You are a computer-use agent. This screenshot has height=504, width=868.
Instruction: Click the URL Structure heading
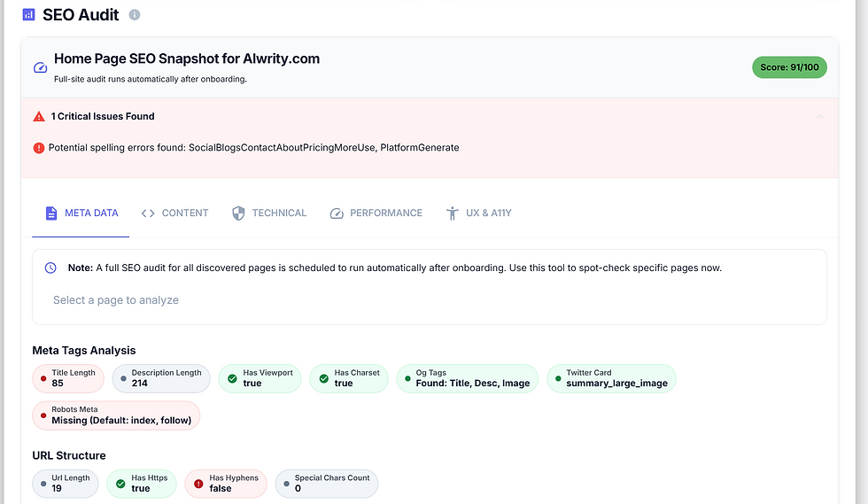pyautogui.click(x=69, y=456)
